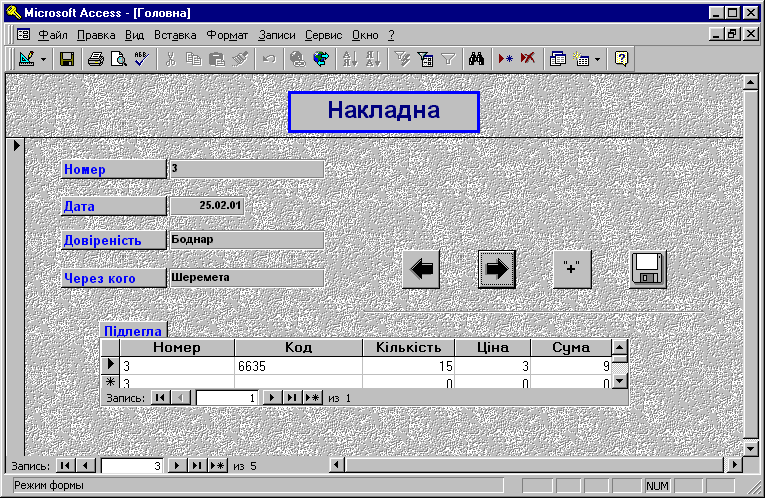765x498 pixels.
Task: Click the Ціна column header in subform
Action: [x=493, y=348]
